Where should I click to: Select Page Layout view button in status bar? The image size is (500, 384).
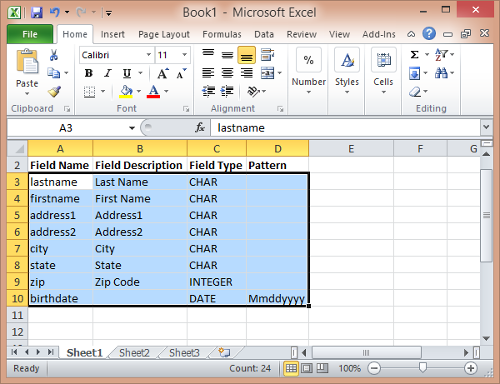(x=307, y=368)
